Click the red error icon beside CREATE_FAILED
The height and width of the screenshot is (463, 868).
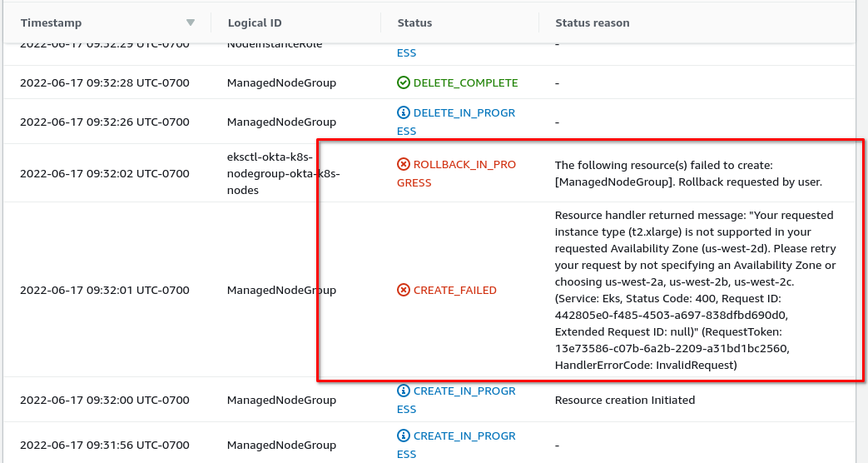click(x=404, y=291)
